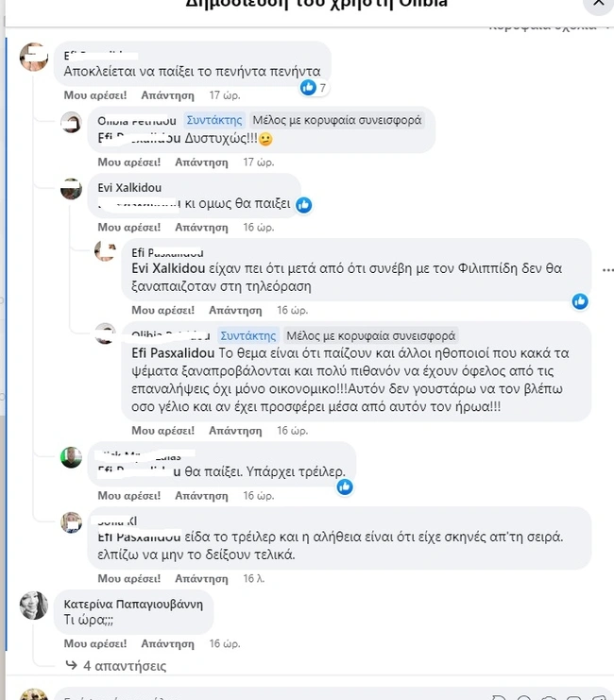Screen dimensions: 614x700
Task: Like the 'Αποκλείεται να παίξει' comment
Action: point(94,95)
